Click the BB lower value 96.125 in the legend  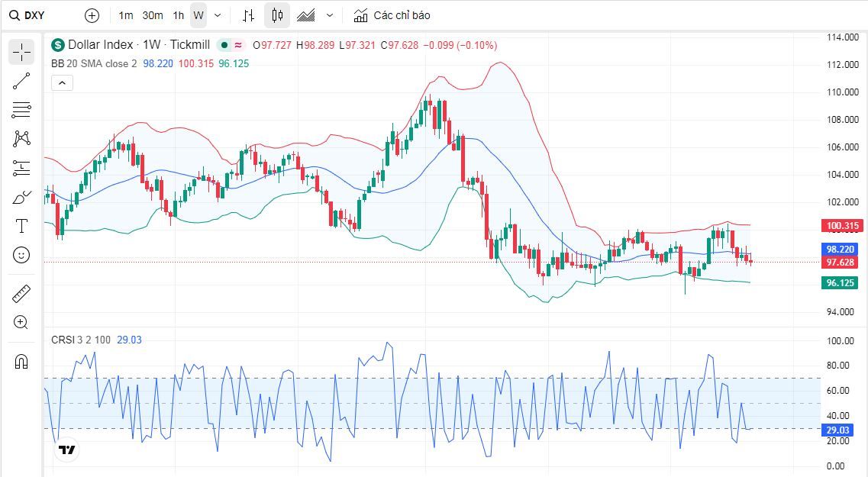coord(234,63)
